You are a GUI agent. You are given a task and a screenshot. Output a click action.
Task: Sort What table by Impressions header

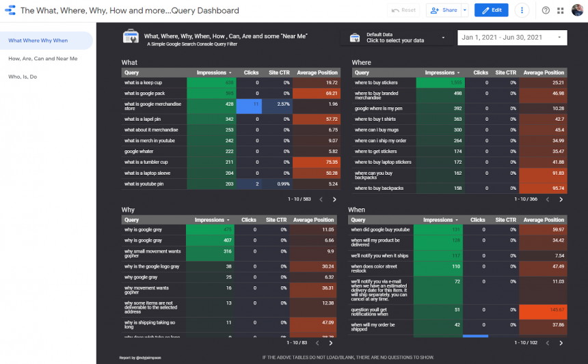tap(214, 72)
